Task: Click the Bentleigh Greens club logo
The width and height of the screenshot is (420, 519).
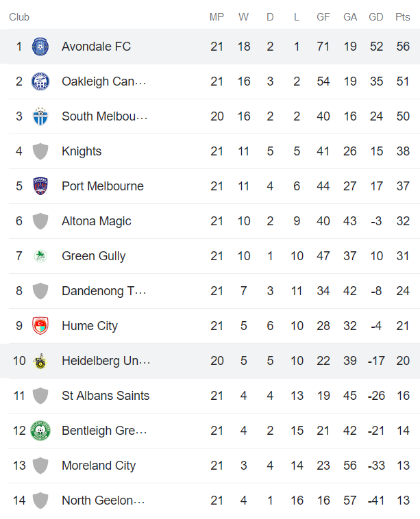Action: click(40, 431)
